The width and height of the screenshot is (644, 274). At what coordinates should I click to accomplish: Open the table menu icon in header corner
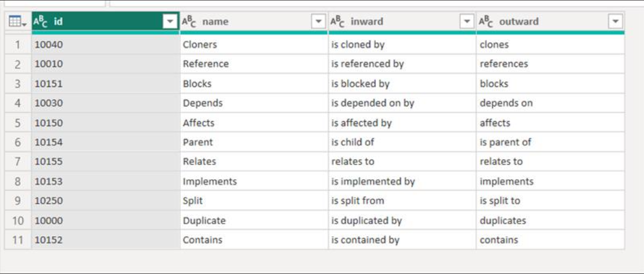(17, 22)
